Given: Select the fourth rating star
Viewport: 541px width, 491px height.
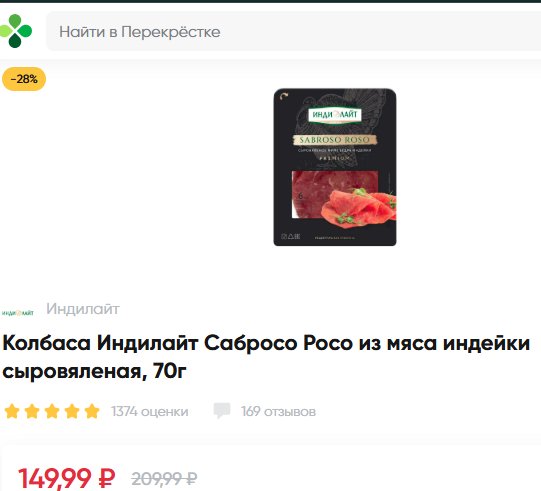Looking at the screenshot, I should [72, 411].
